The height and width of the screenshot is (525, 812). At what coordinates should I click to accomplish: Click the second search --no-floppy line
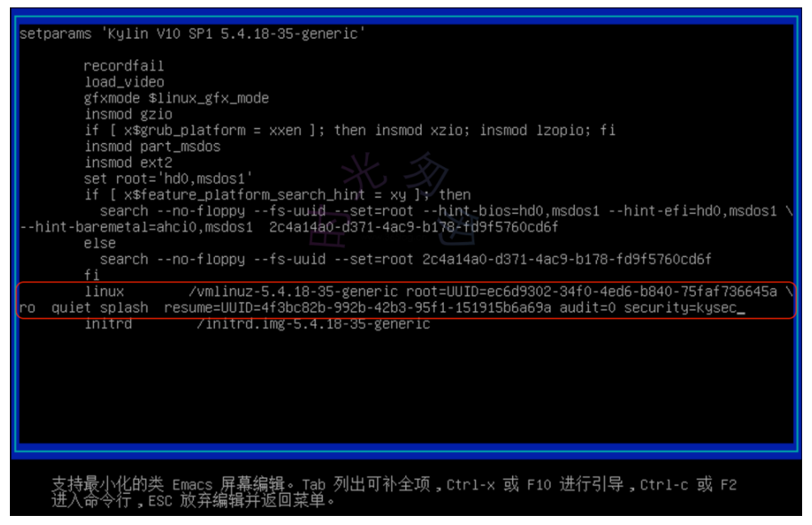pos(405,259)
